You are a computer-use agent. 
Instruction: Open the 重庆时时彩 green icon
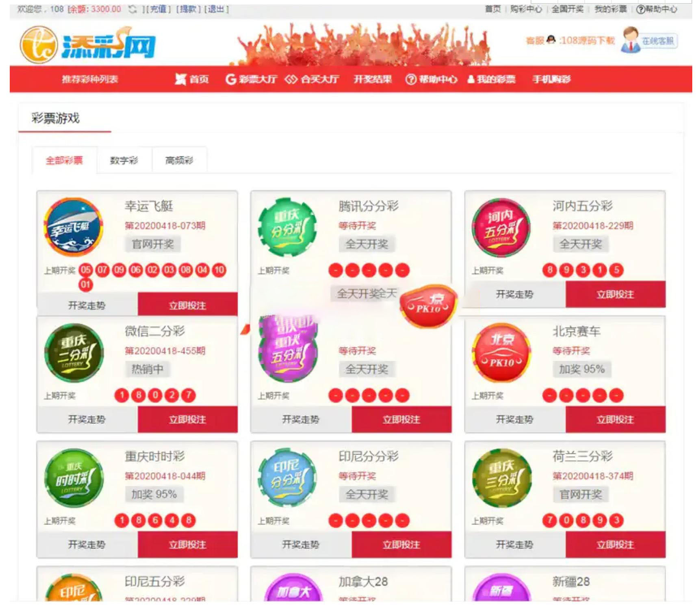[x=73, y=478]
